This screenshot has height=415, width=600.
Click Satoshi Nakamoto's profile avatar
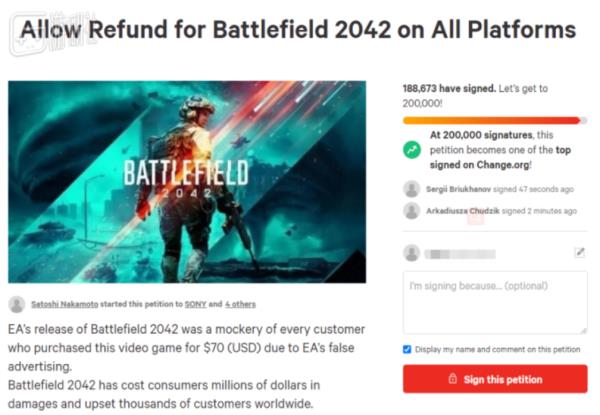click(16, 304)
